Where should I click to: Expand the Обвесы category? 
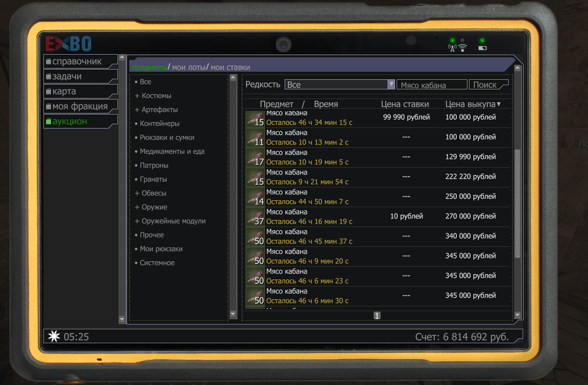point(151,193)
